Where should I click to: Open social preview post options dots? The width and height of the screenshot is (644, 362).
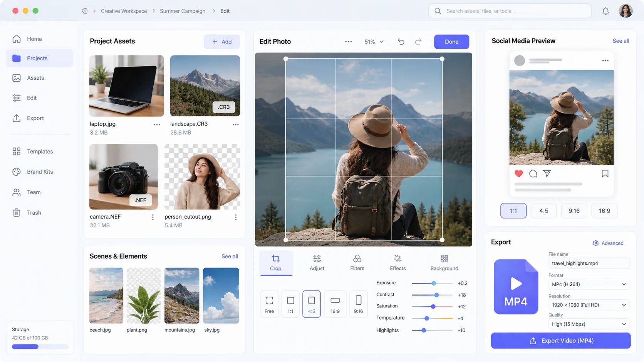coord(605,61)
